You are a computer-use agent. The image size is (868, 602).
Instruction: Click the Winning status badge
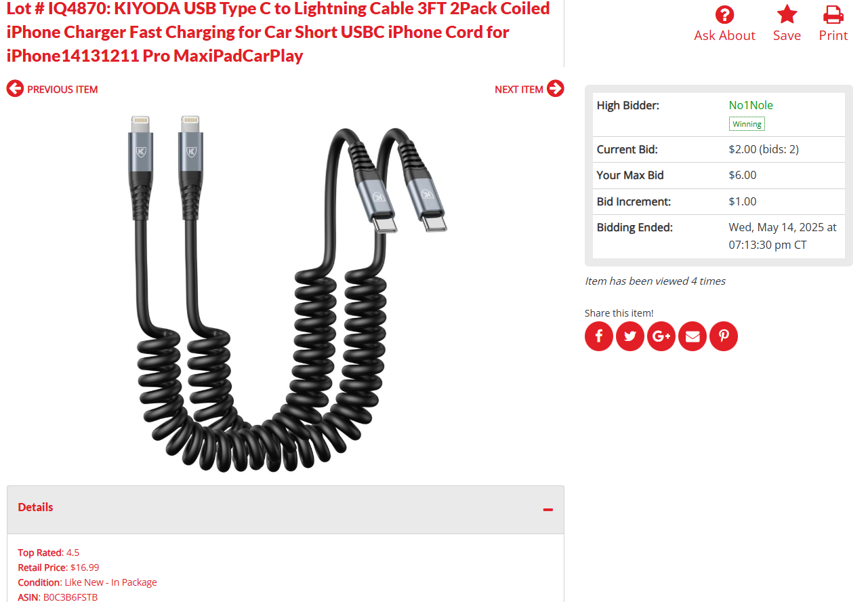tap(747, 124)
